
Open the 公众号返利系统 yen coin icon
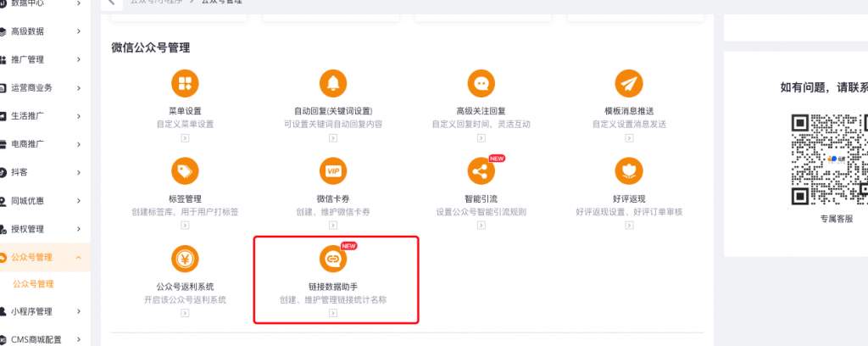185,259
